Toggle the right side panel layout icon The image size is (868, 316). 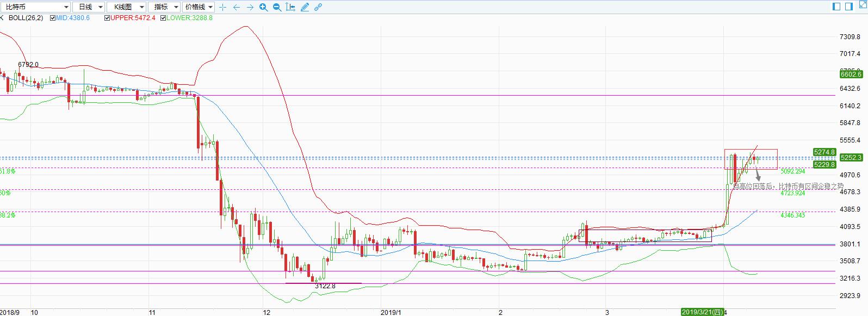(x=849, y=7)
